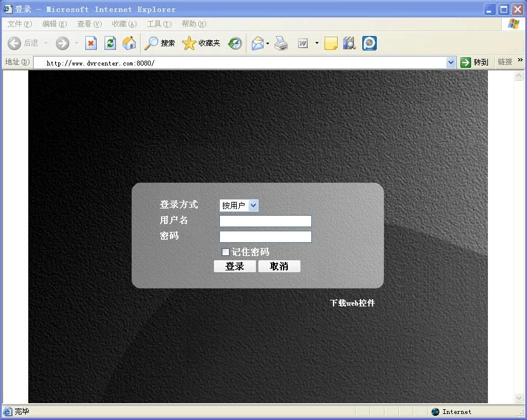Image resolution: width=527 pixels, height=420 pixels.
Task: Open the 工具(T) menu
Action: (x=159, y=24)
